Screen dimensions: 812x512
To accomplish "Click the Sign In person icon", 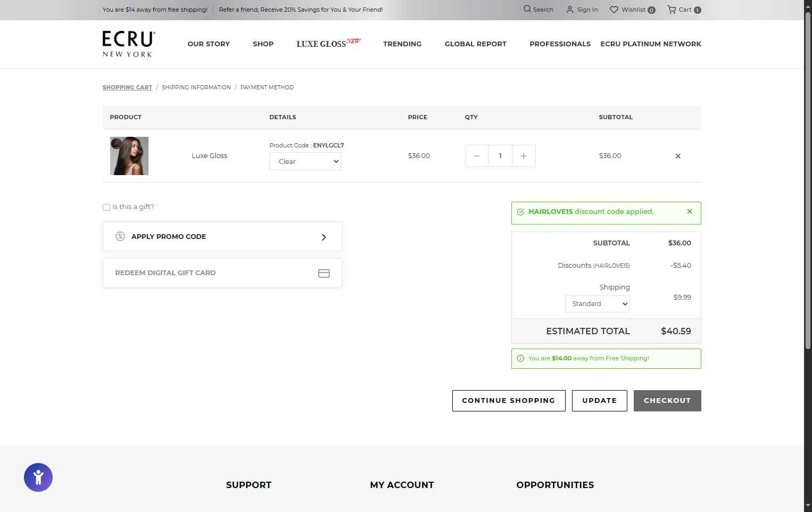I will pos(570,10).
